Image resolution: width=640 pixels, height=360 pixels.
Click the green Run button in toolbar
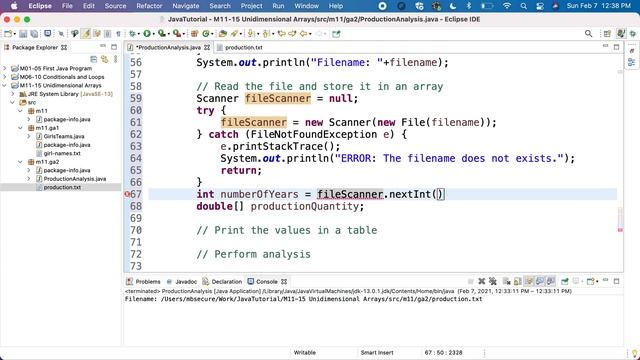[147, 34]
